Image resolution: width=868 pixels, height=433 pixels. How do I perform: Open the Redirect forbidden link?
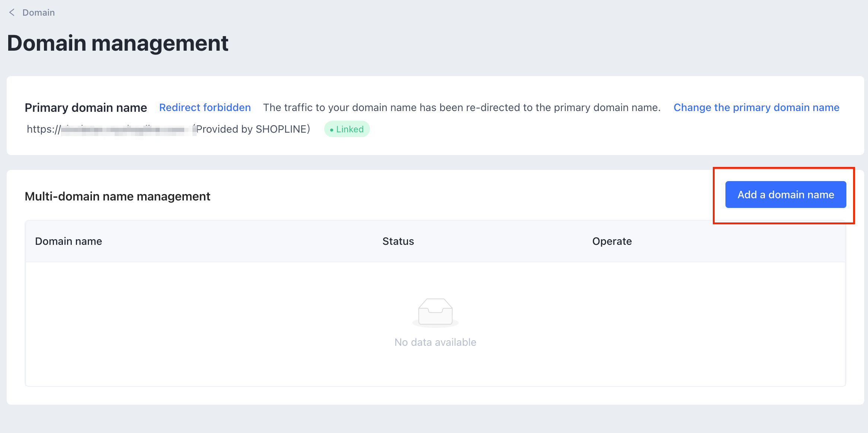[x=205, y=108]
